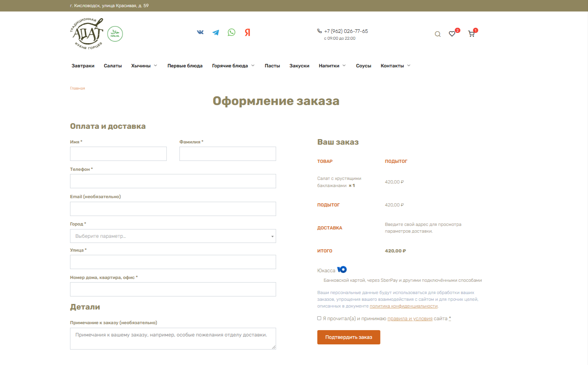This screenshot has height=365, width=588.
Task: Expand the Контакты submenu arrow
Action: pyautogui.click(x=409, y=65)
